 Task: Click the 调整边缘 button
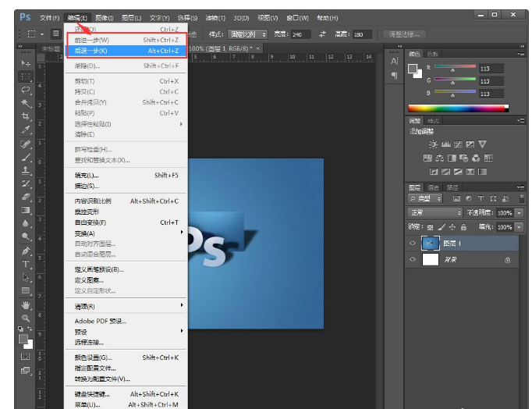[404, 34]
